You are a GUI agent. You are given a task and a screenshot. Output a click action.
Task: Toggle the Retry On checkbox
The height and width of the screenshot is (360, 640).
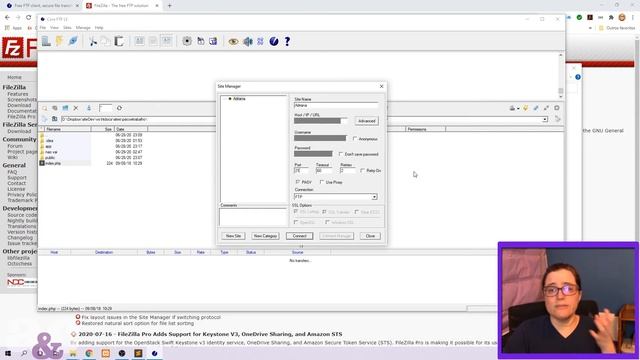pos(362,171)
